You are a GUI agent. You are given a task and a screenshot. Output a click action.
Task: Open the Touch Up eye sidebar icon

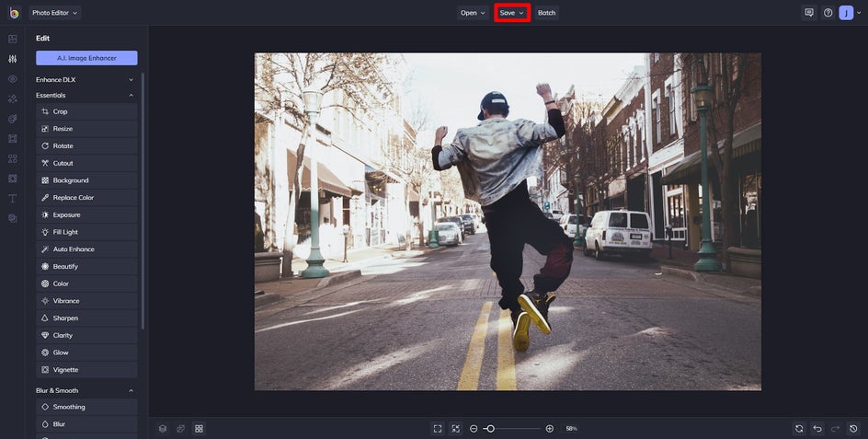point(13,79)
